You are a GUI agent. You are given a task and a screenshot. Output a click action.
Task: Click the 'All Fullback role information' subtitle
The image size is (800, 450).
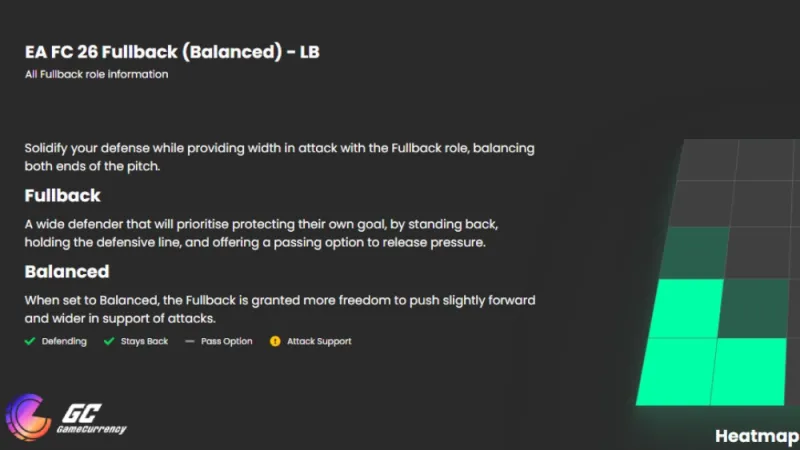96,74
